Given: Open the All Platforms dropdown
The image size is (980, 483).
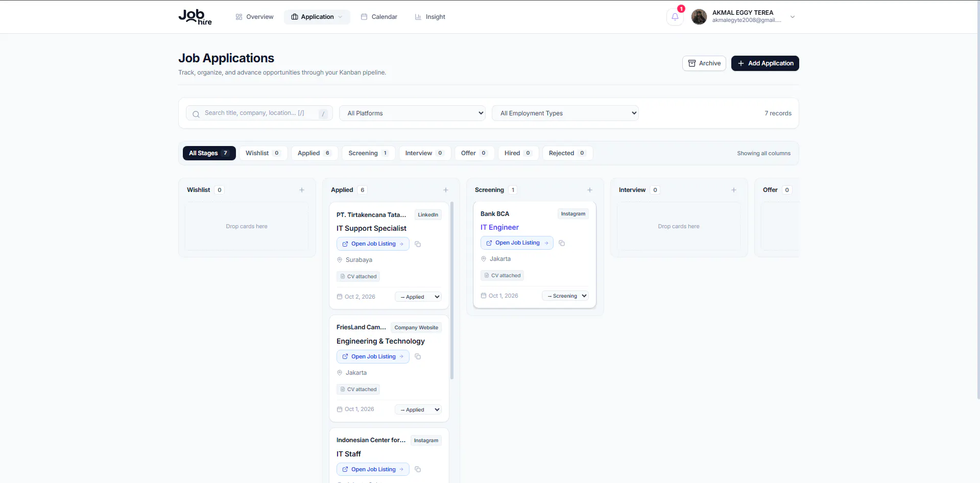Looking at the screenshot, I should pos(412,113).
